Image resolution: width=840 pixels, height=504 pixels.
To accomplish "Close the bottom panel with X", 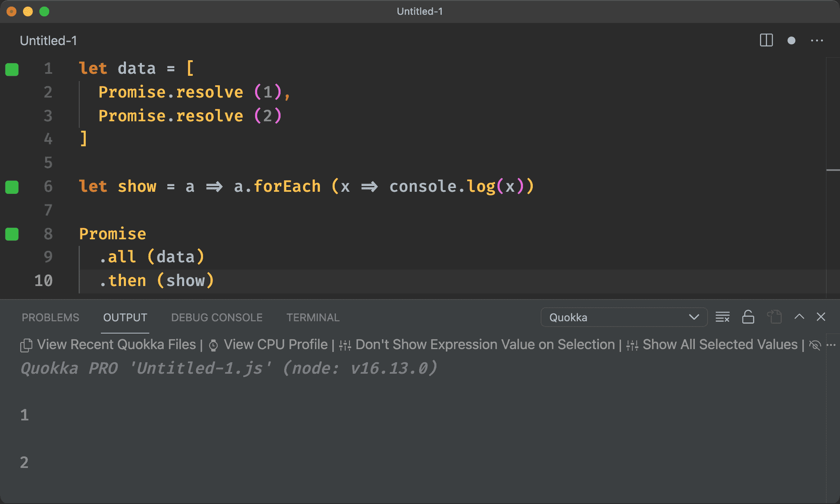I will [x=821, y=317].
